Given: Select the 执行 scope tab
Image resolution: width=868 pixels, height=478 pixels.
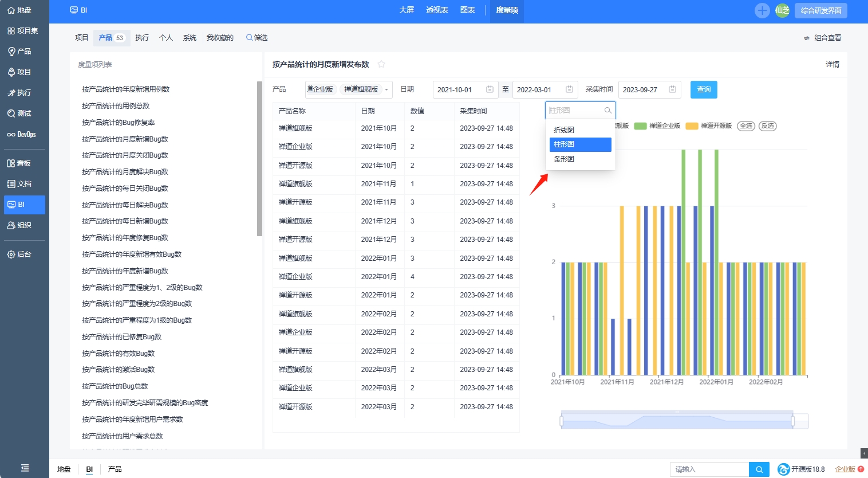Looking at the screenshot, I should pos(142,38).
